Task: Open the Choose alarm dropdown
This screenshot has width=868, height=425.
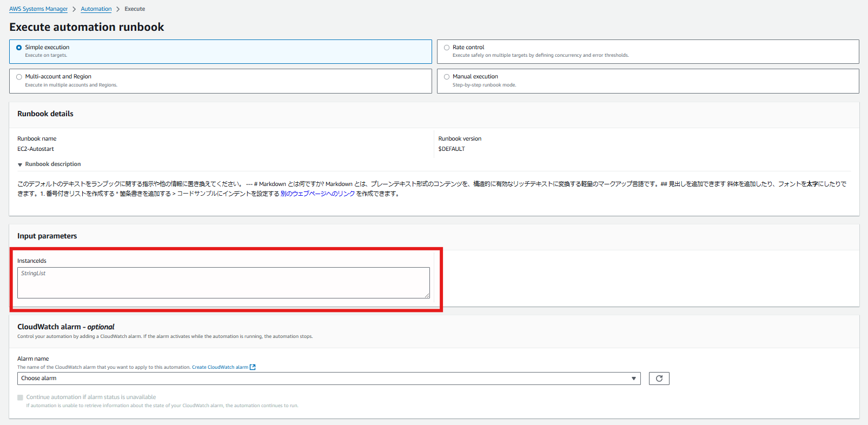Action: coord(324,378)
